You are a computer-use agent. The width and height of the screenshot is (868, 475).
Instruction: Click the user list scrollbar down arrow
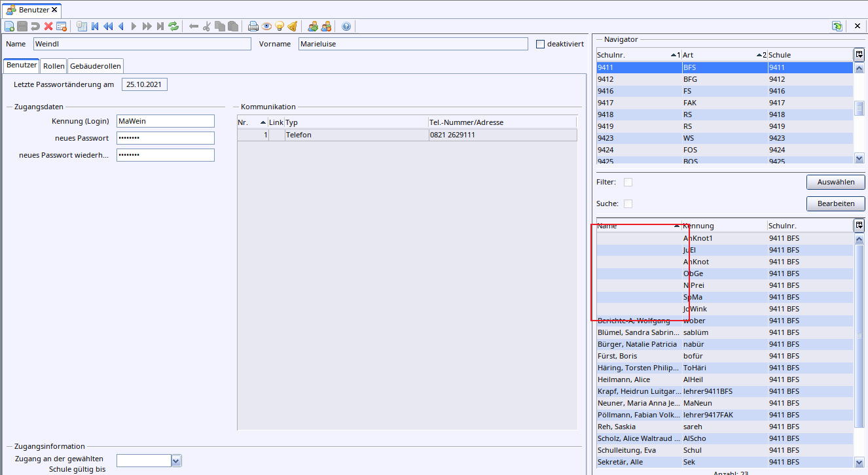click(859, 463)
